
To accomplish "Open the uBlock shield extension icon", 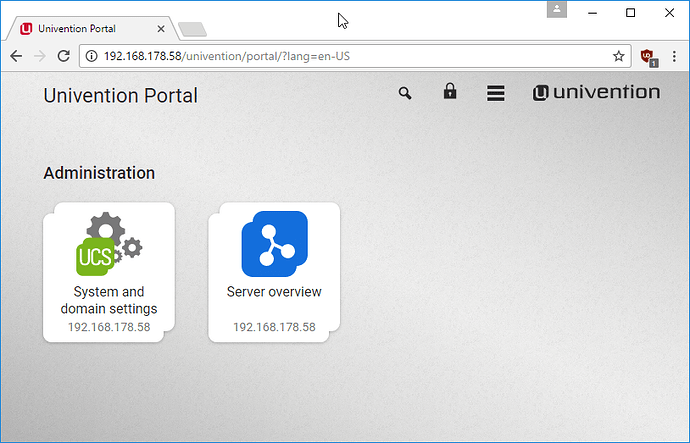I will click(x=649, y=57).
